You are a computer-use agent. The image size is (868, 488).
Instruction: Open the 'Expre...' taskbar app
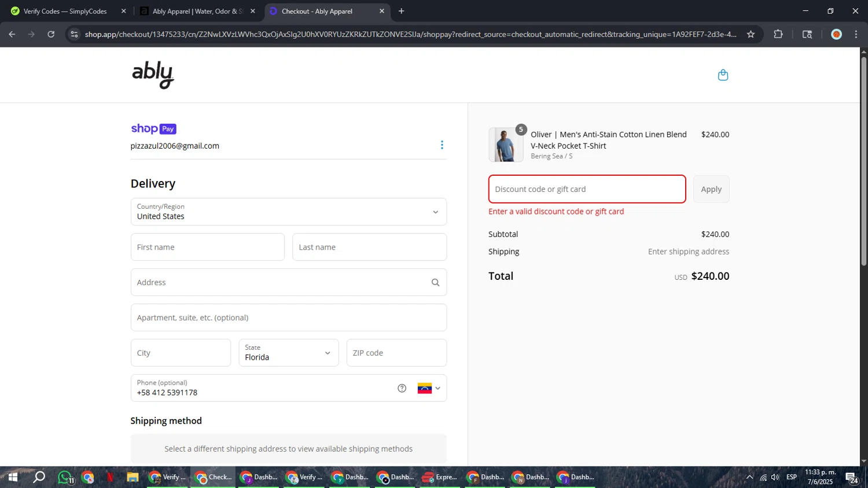(x=439, y=478)
